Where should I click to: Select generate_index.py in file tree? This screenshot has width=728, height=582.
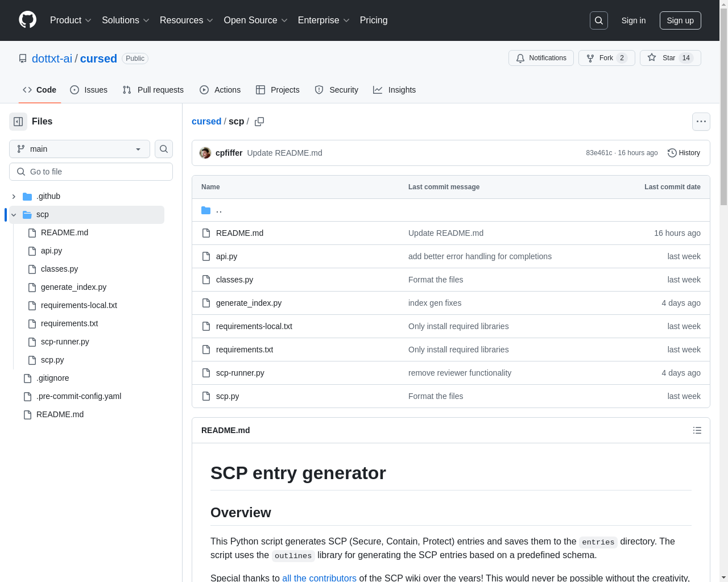click(73, 287)
